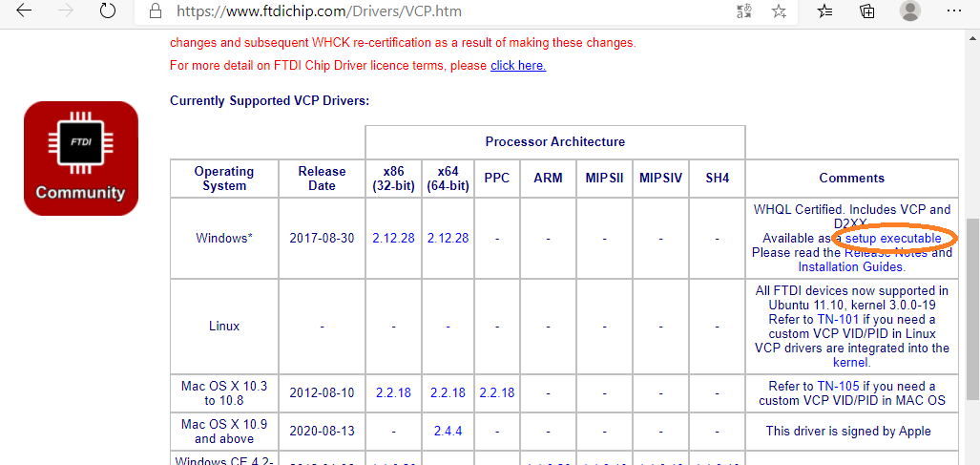980x465 pixels.
Task: Click 'This driver is signed by Apple' text
Action: (x=848, y=432)
